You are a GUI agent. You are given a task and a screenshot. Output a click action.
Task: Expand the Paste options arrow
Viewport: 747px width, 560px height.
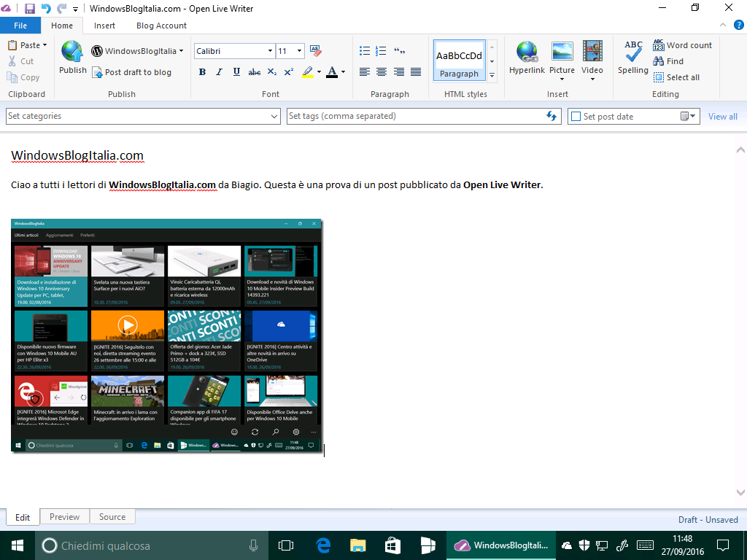tap(44, 45)
